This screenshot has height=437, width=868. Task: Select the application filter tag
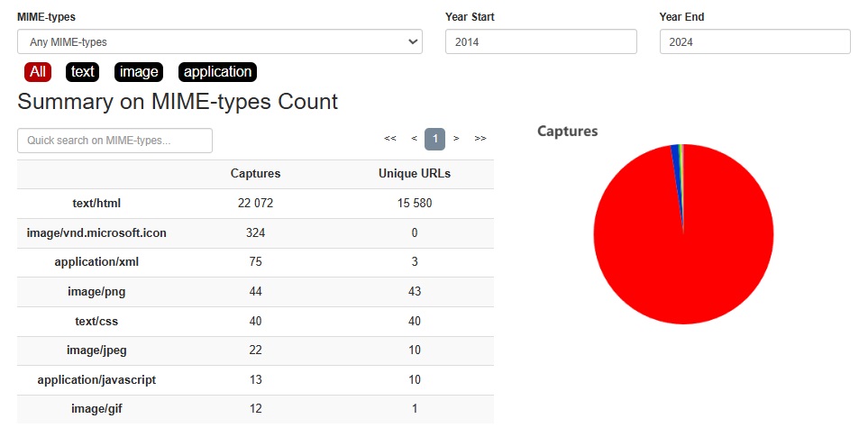217,72
